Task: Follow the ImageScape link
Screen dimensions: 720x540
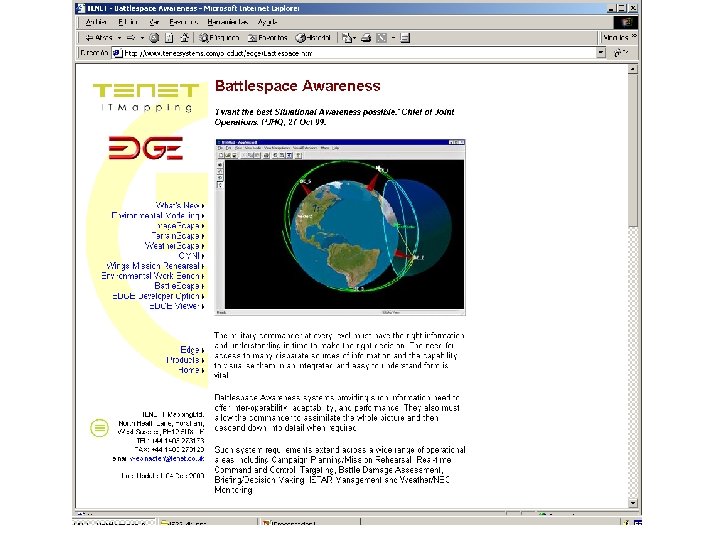Action: [180, 225]
